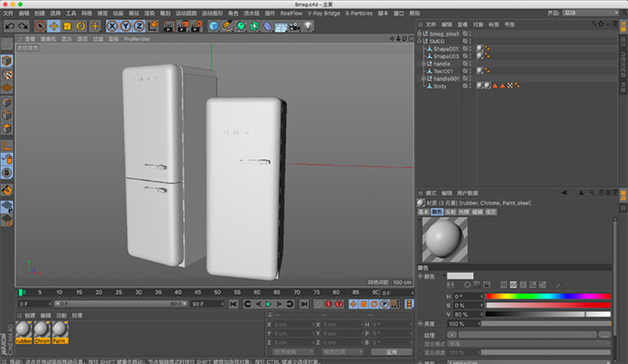
Task: Activate the Scale tool
Action: [67, 26]
